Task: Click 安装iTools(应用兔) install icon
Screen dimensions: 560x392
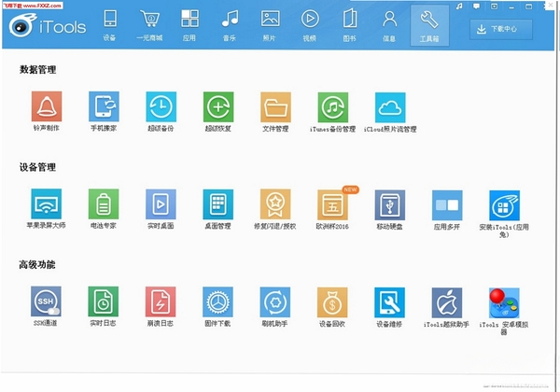Action: tap(504, 205)
